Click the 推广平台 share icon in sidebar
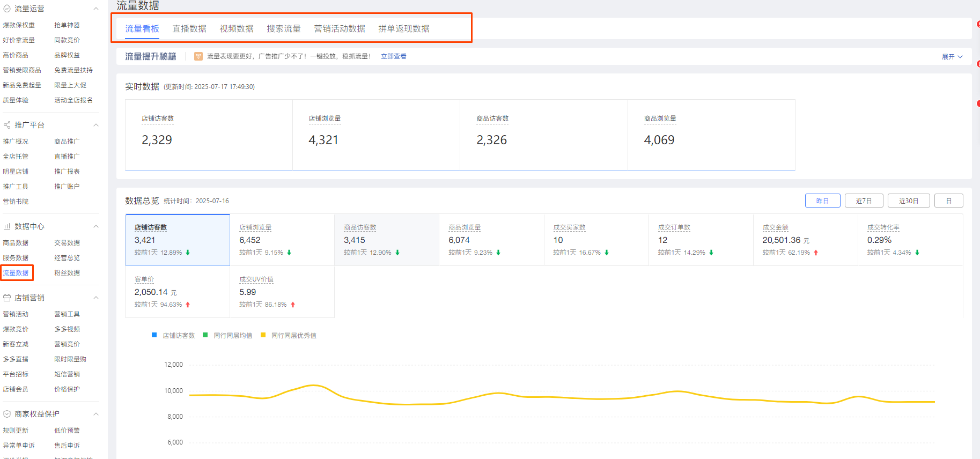This screenshot has height=459, width=980. point(7,125)
